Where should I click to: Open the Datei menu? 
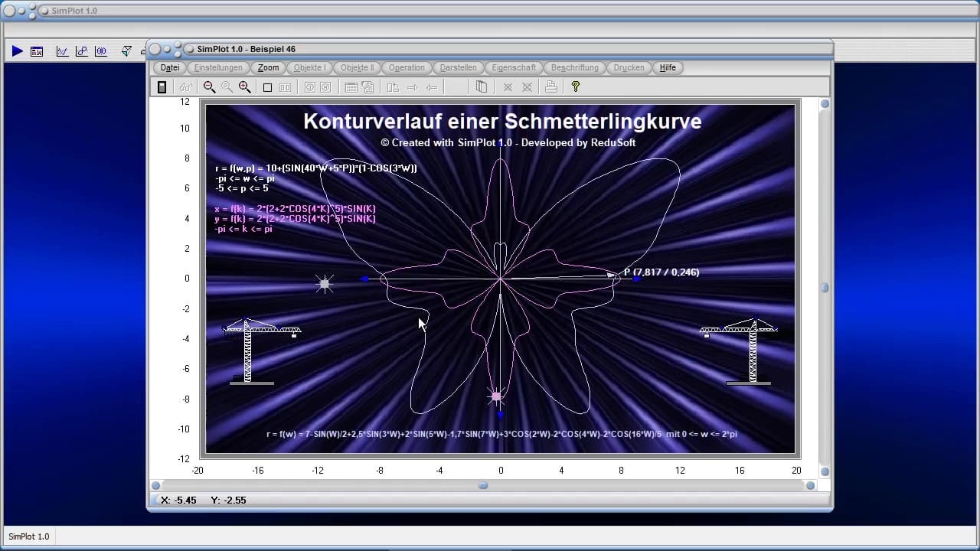click(170, 67)
